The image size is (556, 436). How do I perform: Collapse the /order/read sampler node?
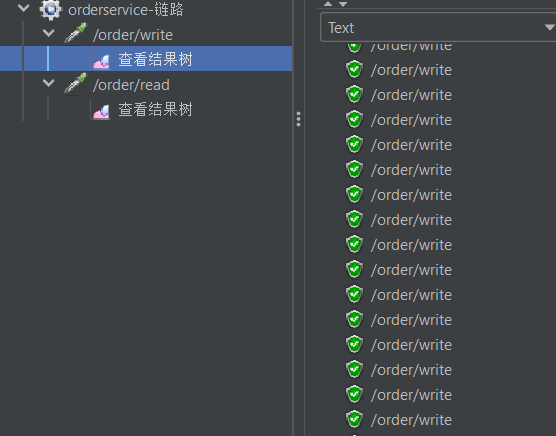[49, 83]
